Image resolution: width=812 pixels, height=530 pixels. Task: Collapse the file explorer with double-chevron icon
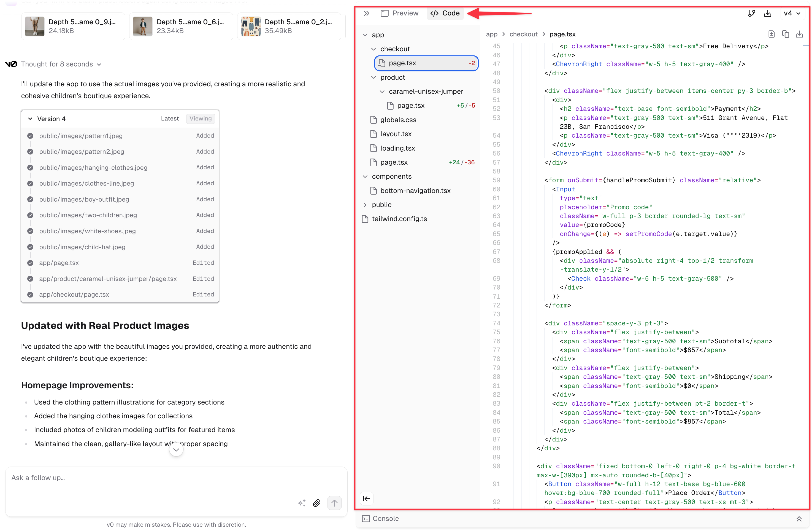pyautogui.click(x=366, y=13)
